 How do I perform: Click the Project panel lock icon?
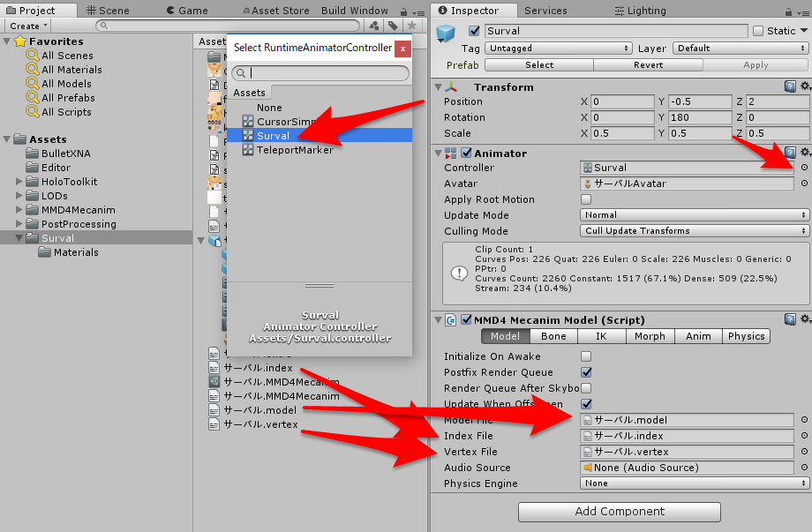tap(403, 11)
